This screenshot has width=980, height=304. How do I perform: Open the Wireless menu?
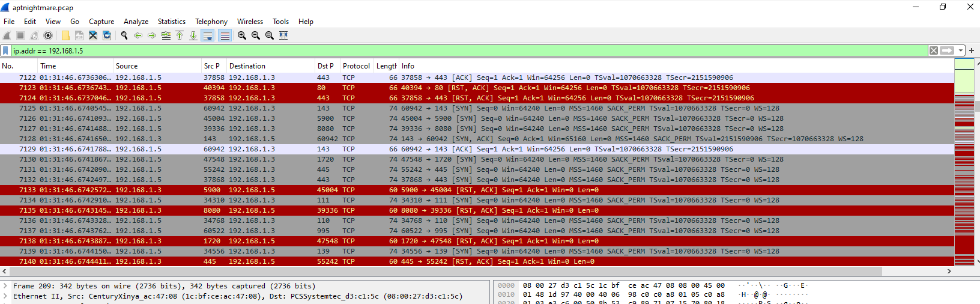(250, 21)
